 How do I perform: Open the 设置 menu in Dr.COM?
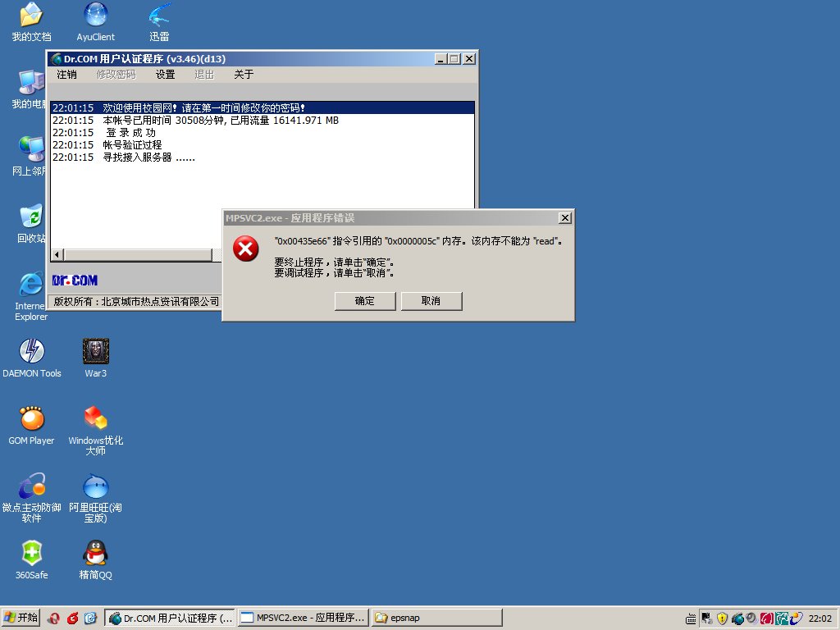165,75
